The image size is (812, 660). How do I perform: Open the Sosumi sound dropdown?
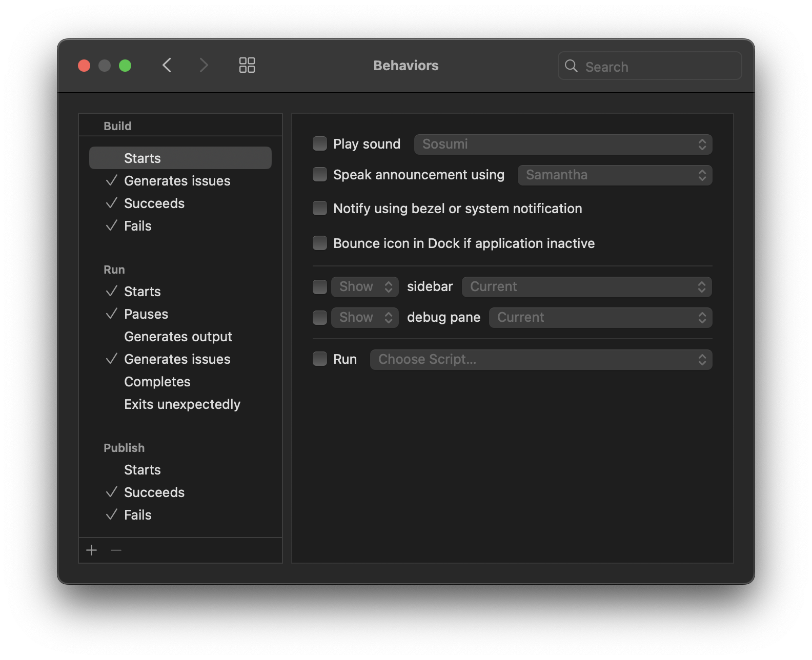[563, 144]
